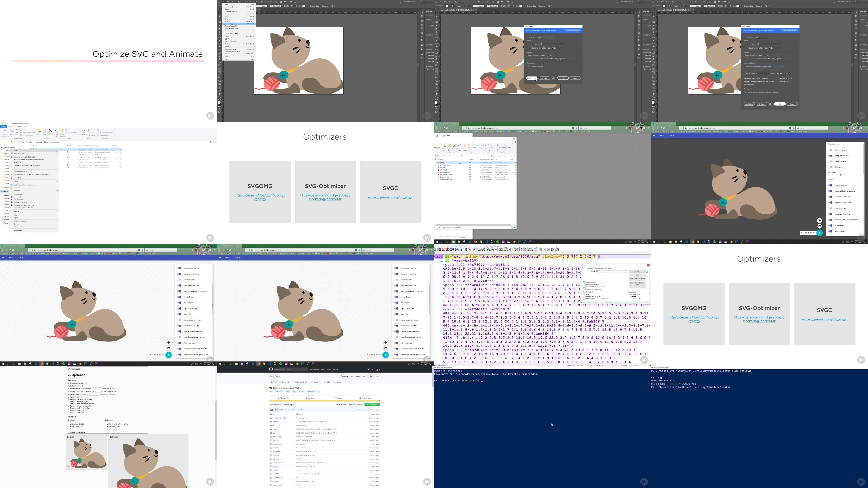Pick the Eyedropper tool in the File-menu Illustrator window
Viewport: 868px width, 488px height.
click(219, 75)
